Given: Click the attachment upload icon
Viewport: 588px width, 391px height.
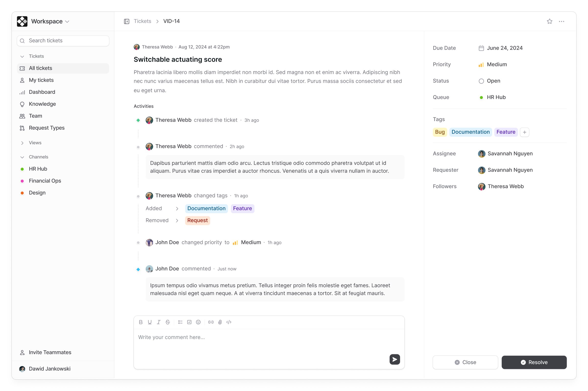Looking at the screenshot, I should [220, 322].
